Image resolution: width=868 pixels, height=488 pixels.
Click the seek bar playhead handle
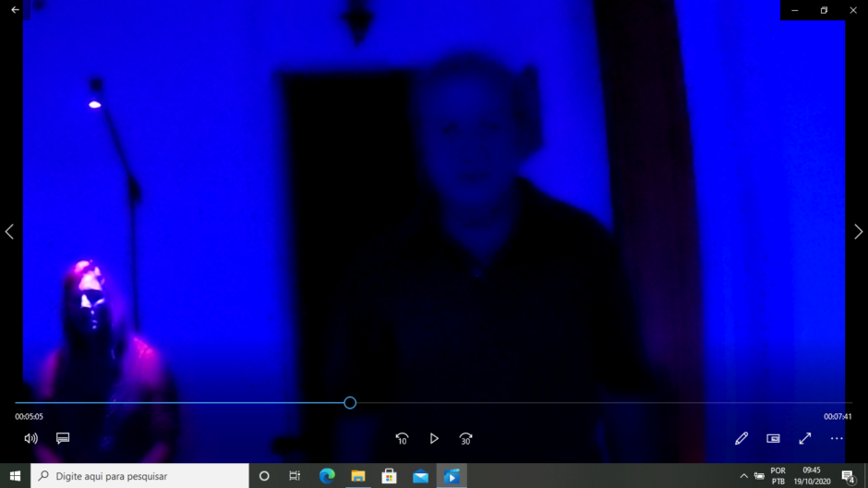(x=350, y=403)
